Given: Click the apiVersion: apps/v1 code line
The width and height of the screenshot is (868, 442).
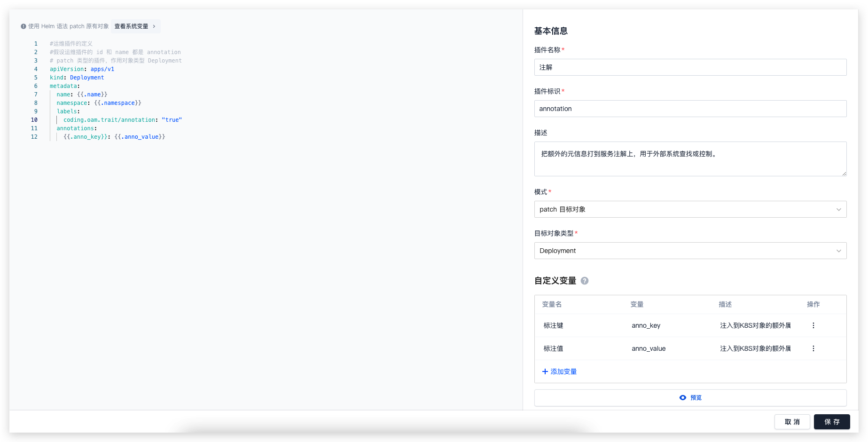Looking at the screenshot, I should pos(82,69).
